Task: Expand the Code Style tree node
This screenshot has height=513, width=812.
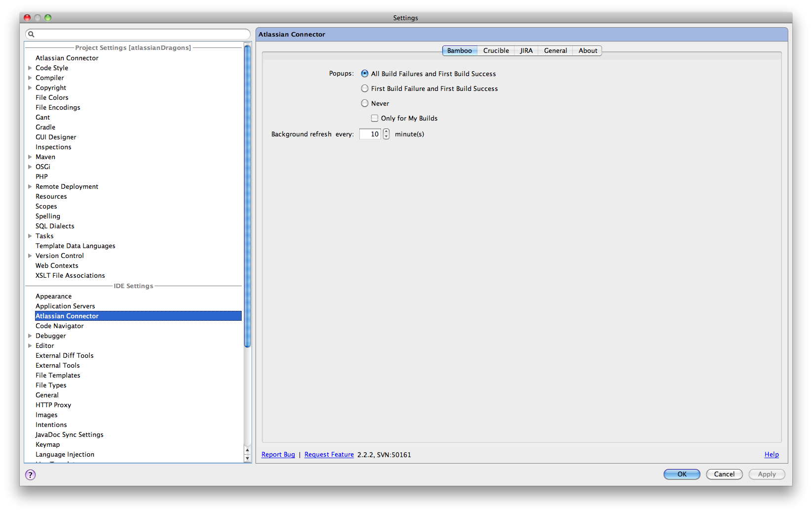Action: click(30, 68)
